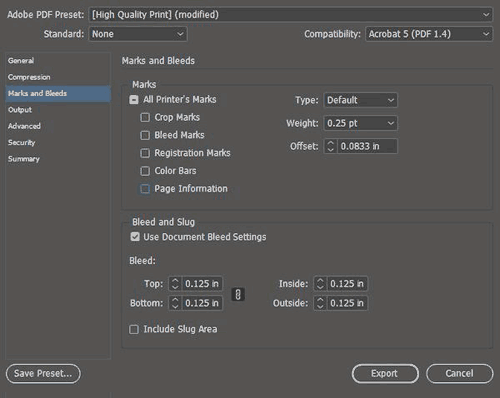Click the Outside bleed stepper arrows
The width and height of the screenshot is (500, 398).
click(x=320, y=303)
